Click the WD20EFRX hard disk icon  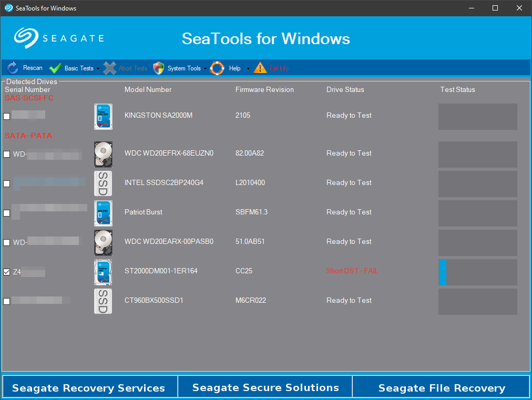[x=103, y=155]
